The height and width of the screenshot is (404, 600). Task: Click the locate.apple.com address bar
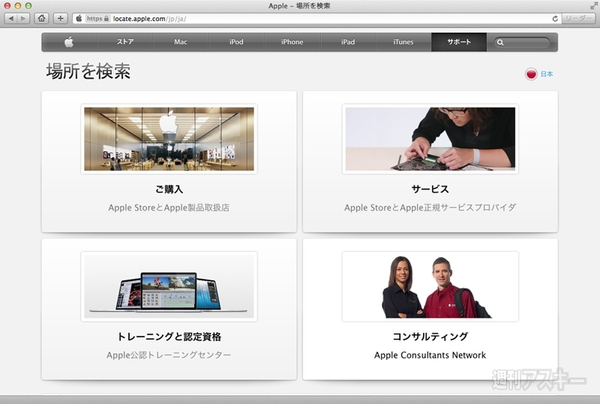click(317, 18)
